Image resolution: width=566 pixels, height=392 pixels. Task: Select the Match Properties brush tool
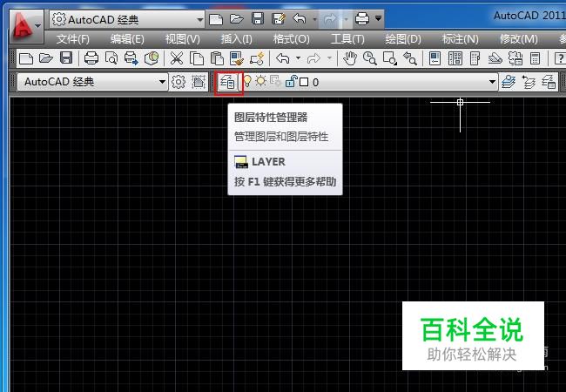point(237,58)
